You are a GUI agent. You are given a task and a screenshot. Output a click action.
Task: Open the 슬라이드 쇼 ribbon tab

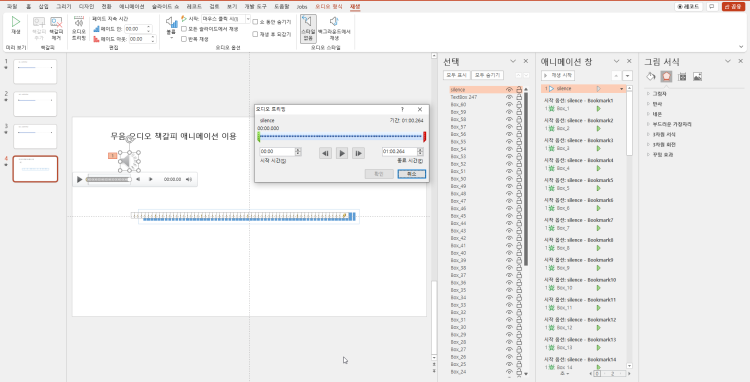point(165,7)
